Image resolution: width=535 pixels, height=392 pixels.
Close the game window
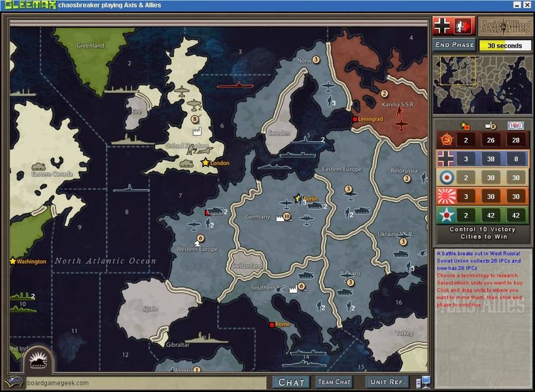click(527, 5)
